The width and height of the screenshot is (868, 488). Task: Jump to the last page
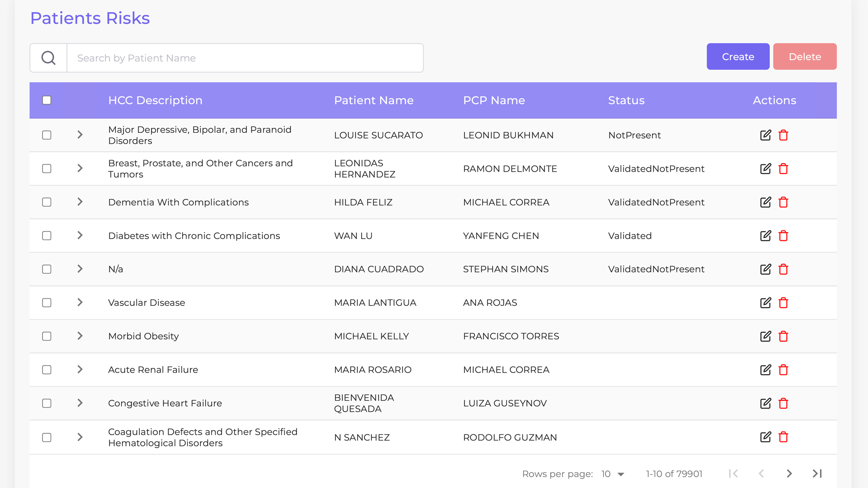pyautogui.click(x=817, y=474)
